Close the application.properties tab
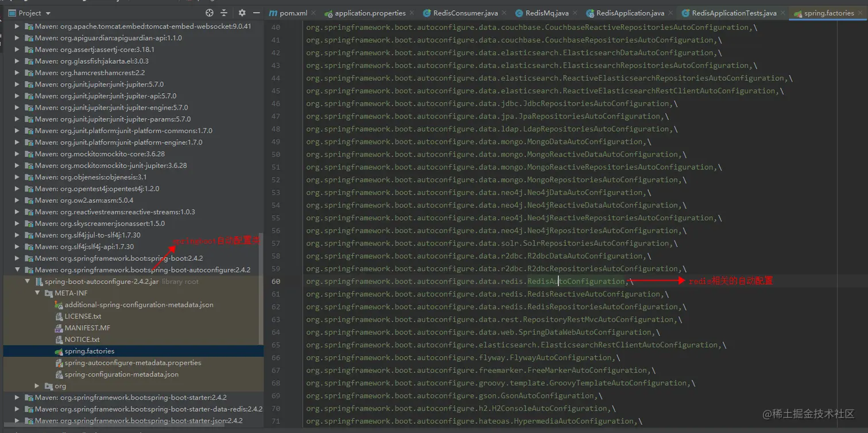Image resolution: width=868 pixels, height=433 pixels. (x=412, y=13)
